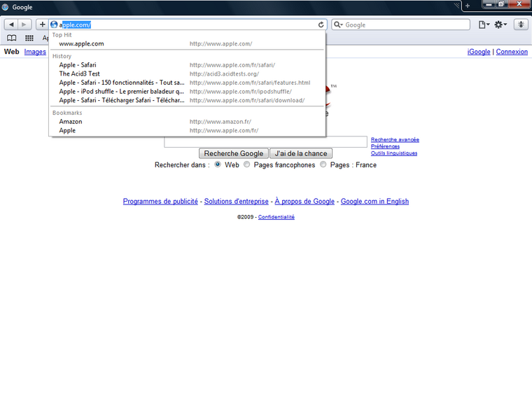This screenshot has width=532, height=399.
Task: Select history item The Acid3 Test
Action: [188, 73]
